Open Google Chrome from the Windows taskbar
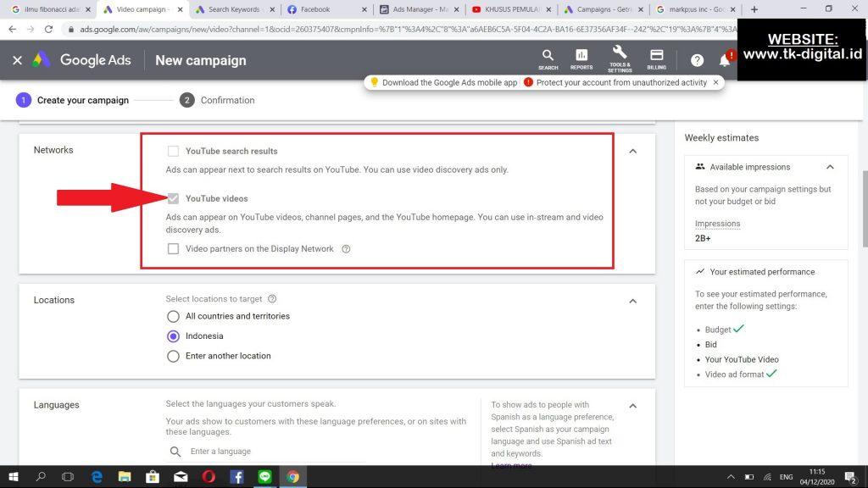868x488 pixels. point(292,477)
